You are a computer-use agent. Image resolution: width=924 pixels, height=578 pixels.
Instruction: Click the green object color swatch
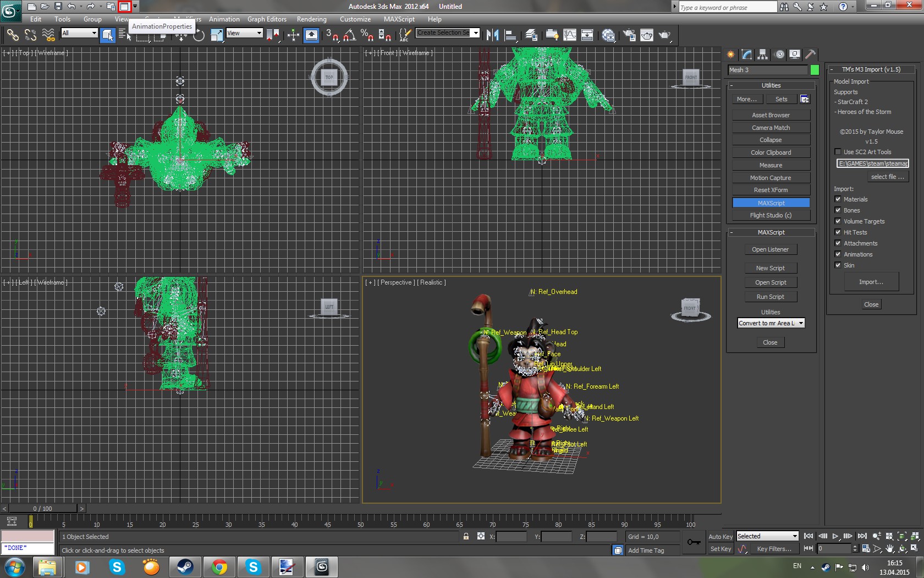click(x=815, y=70)
